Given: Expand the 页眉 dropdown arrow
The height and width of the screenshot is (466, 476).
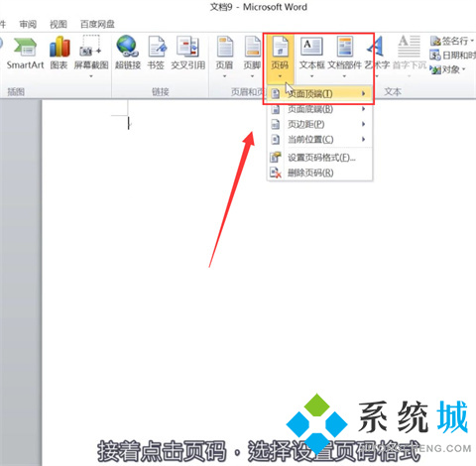Looking at the screenshot, I should pyautogui.click(x=224, y=76).
